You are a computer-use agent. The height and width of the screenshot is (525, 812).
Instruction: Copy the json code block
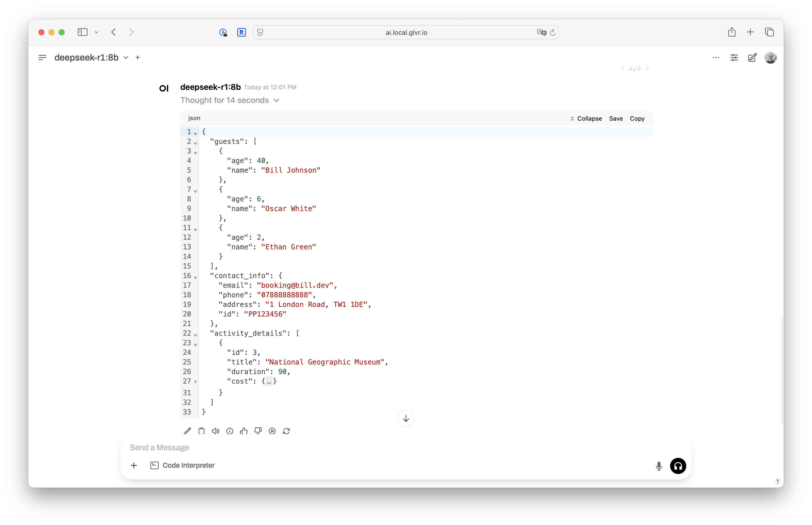637,119
